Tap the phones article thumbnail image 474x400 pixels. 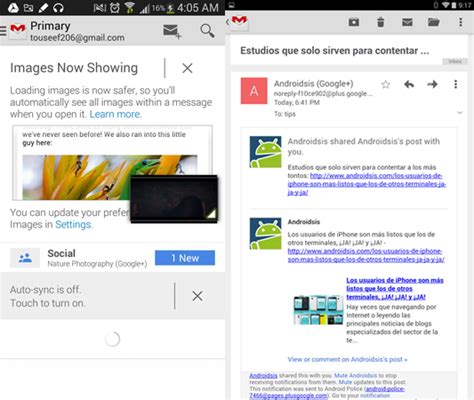coord(318,310)
